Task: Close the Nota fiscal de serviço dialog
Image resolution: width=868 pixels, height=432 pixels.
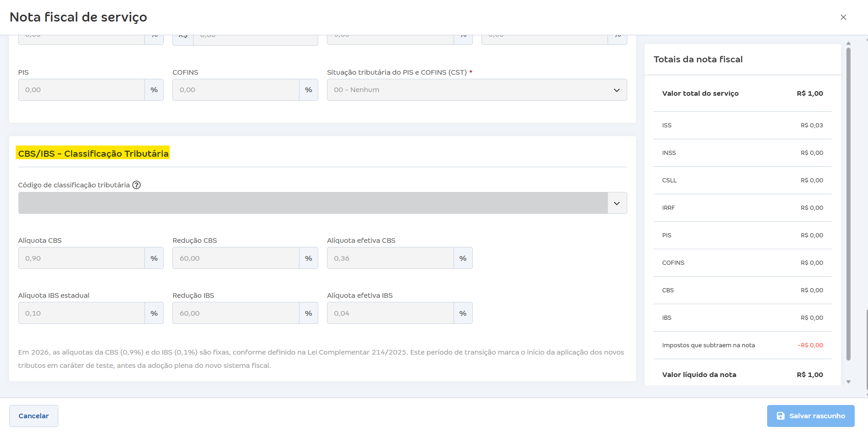Action: point(843,17)
